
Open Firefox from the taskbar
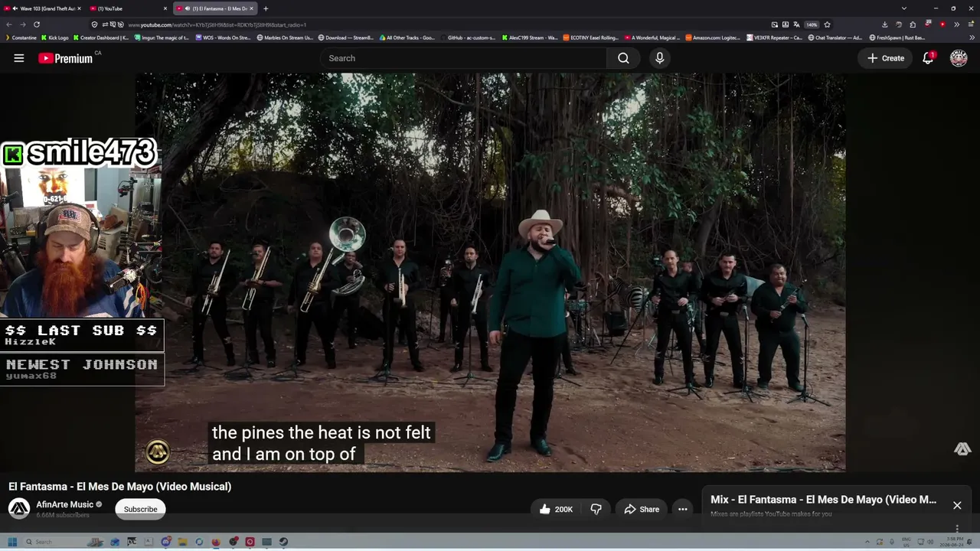[216, 542]
